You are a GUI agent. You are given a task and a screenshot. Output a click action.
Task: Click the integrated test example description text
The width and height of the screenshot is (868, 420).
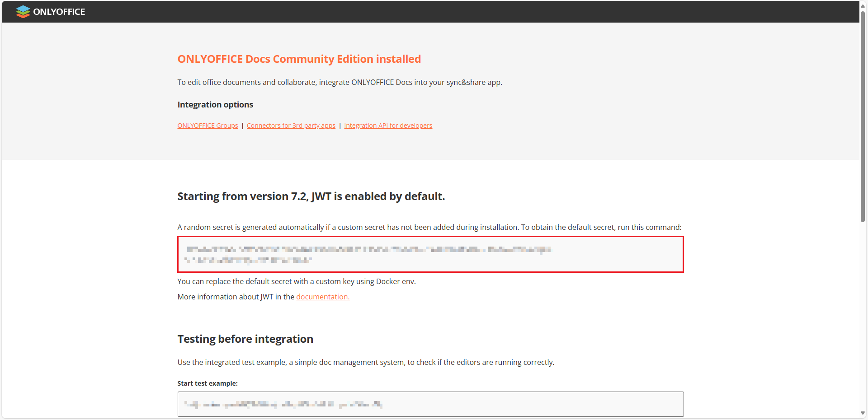pos(365,362)
